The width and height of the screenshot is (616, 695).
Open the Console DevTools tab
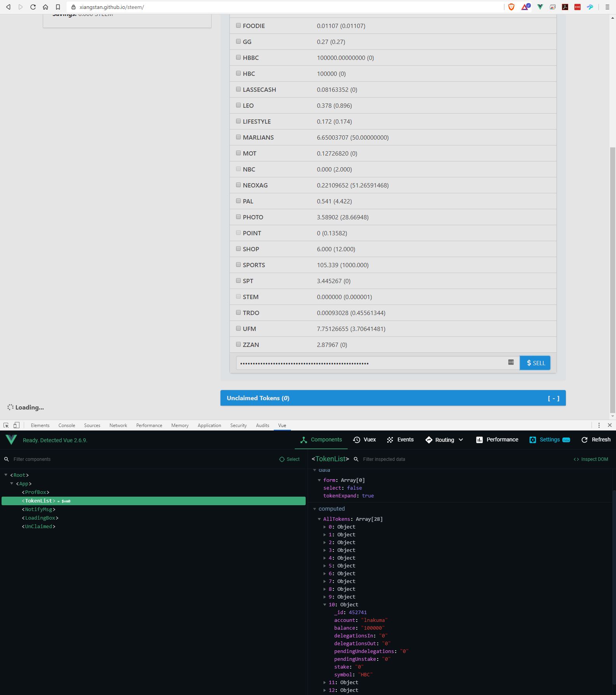tap(66, 425)
